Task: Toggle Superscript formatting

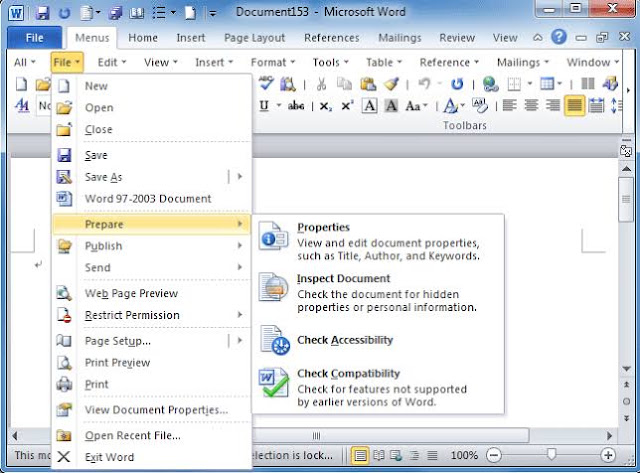Action: (347, 106)
